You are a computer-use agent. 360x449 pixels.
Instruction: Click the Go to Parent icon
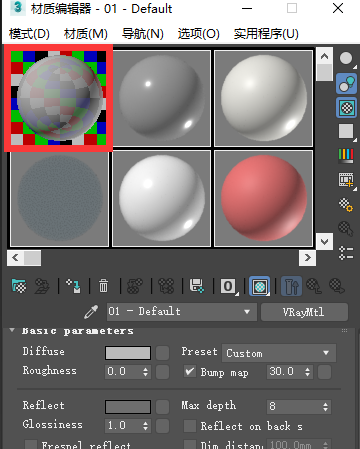[314, 286]
